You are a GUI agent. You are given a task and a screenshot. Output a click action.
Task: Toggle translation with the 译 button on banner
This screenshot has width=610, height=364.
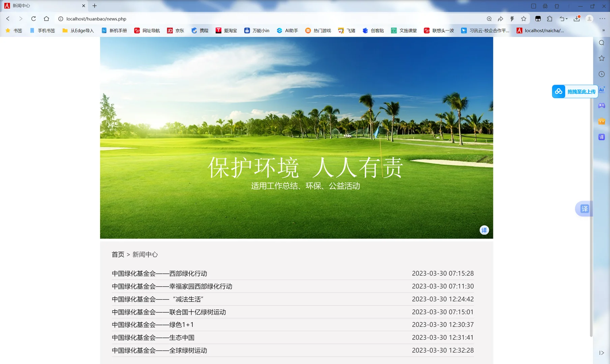click(x=484, y=230)
